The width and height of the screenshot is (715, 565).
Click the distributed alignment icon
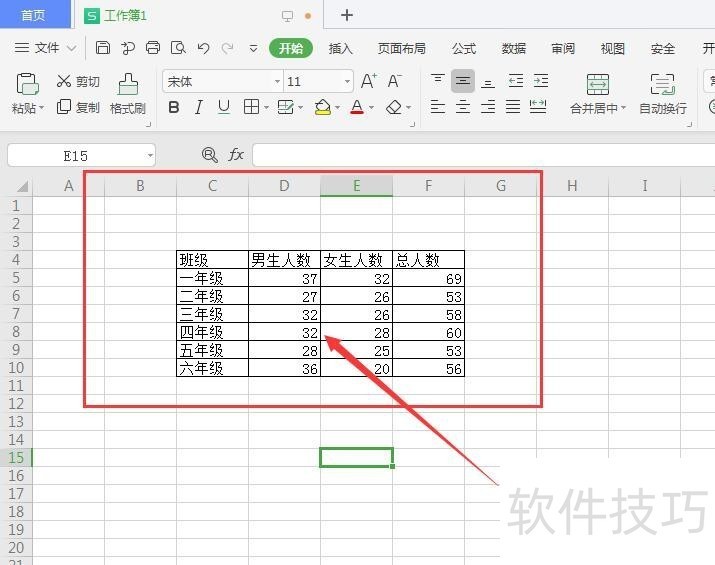click(x=538, y=107)
